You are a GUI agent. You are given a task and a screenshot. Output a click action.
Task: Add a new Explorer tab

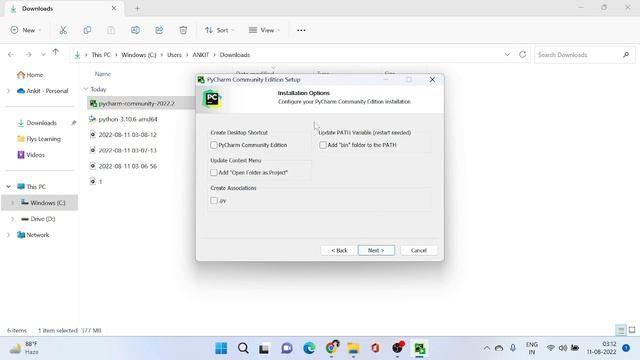[137, 8]
